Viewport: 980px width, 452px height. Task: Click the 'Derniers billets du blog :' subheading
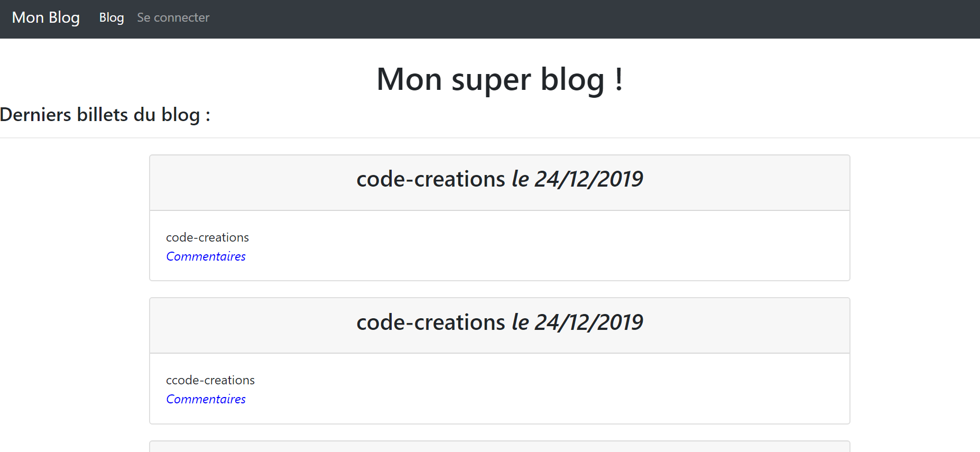pos(105,115)
